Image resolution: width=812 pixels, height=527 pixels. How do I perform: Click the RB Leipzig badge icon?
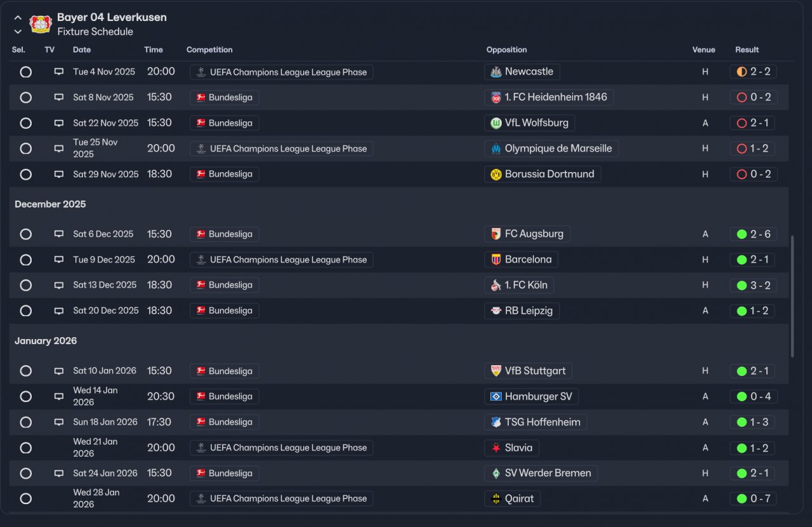click(x=496, y=311)
